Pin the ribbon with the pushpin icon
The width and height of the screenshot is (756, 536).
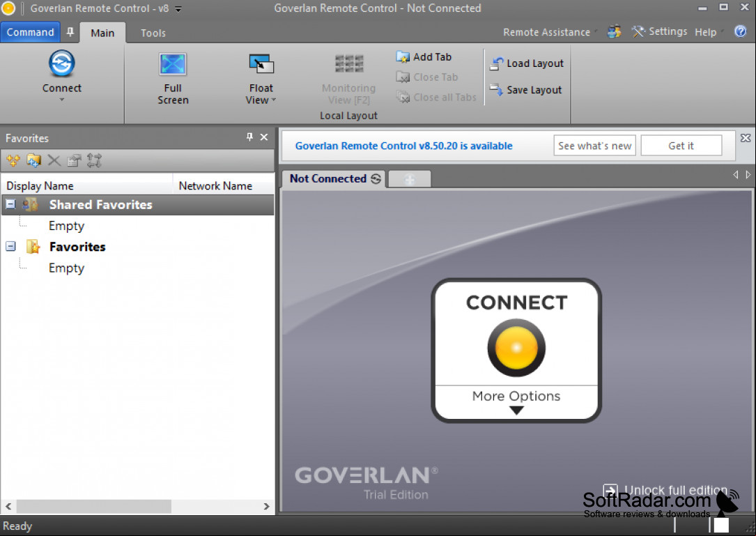coord(70,32)
